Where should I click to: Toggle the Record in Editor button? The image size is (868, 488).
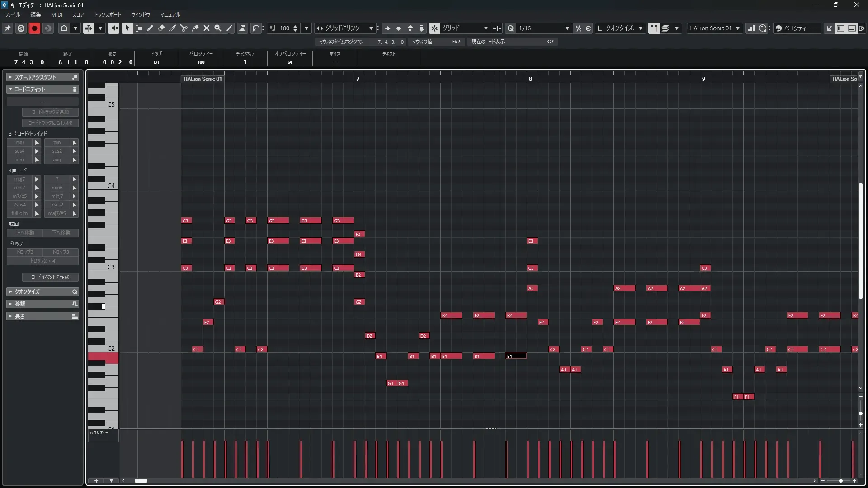34,28
